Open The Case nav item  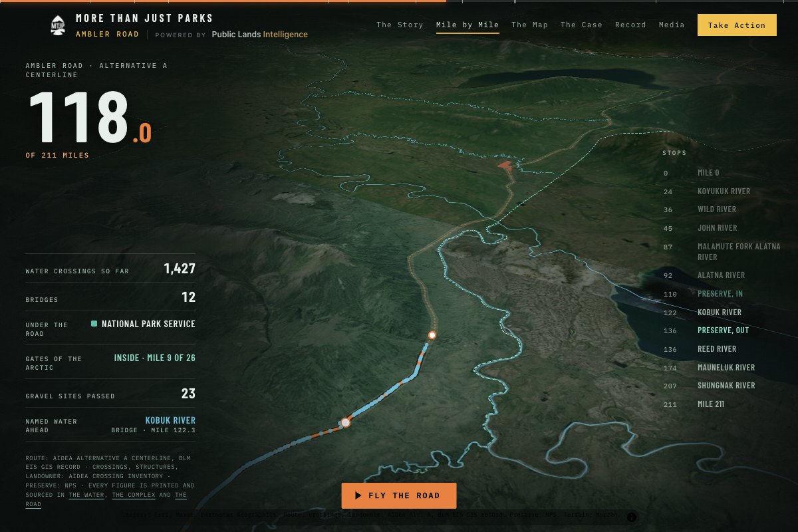point(581,25)
